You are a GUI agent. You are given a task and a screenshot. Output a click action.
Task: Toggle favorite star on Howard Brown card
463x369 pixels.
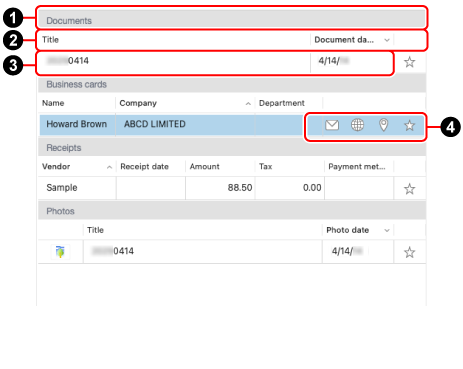pyautogui.click(x=409, y=125)
